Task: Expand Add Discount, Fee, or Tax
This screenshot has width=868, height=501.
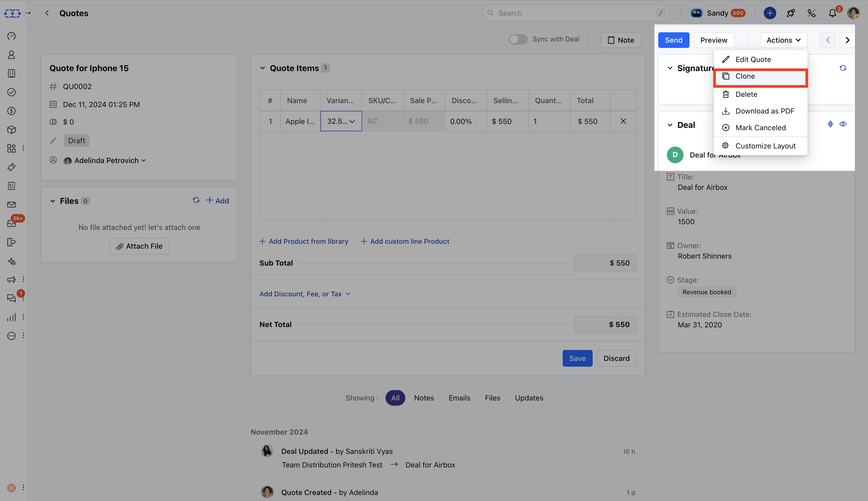Action: [x=305, y=294]
